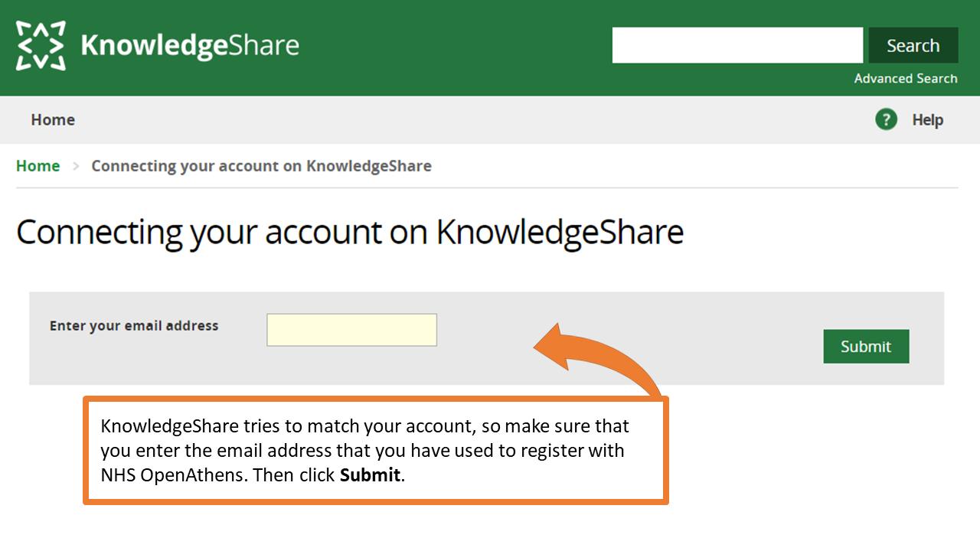Click the search input box in header
980x551 pixels.
click(737, 45)
